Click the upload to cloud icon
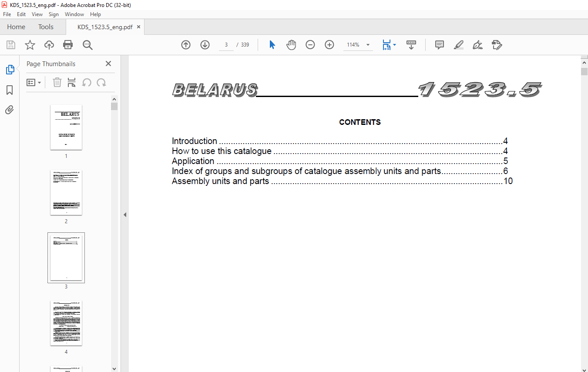 (49, 45)
